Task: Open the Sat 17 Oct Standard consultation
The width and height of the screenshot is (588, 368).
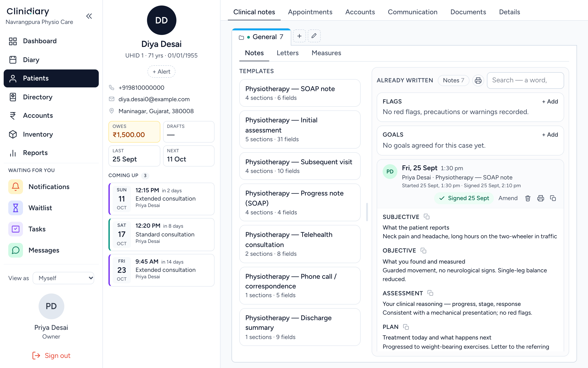Action: coord(161,234)
